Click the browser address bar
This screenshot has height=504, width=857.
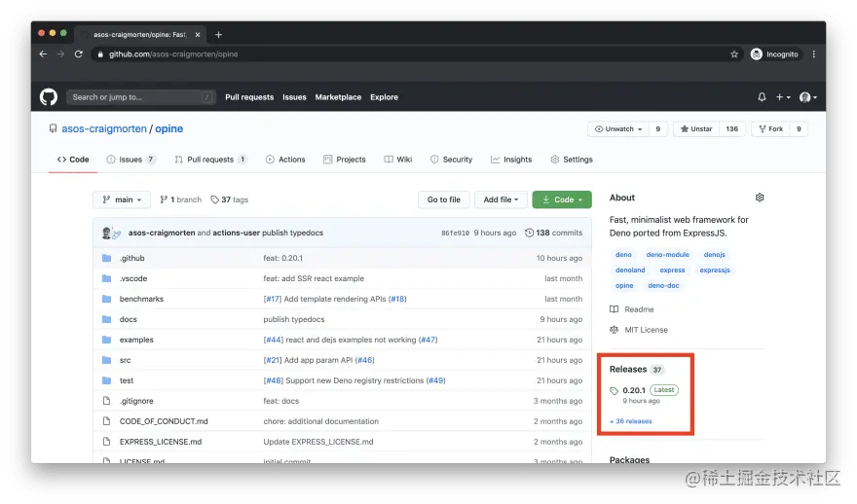pyautogui.click(x=416, y=54)
